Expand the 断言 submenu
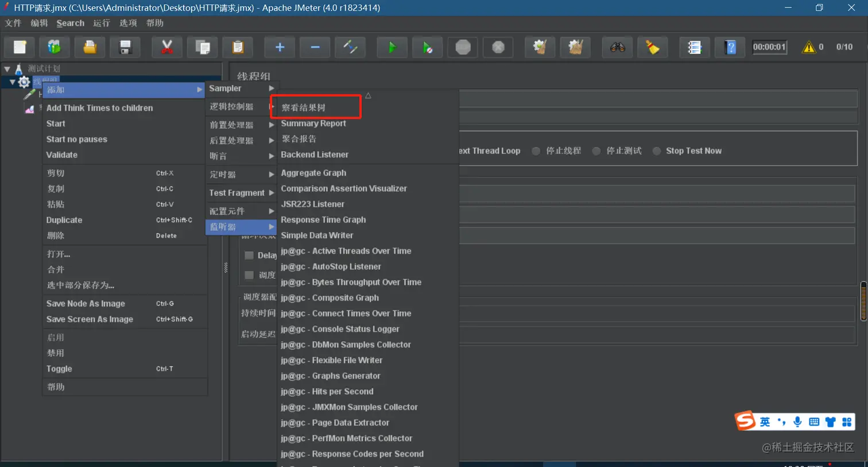Image resolution: width=868 pixels, height=467 pixels. point(241,156)
